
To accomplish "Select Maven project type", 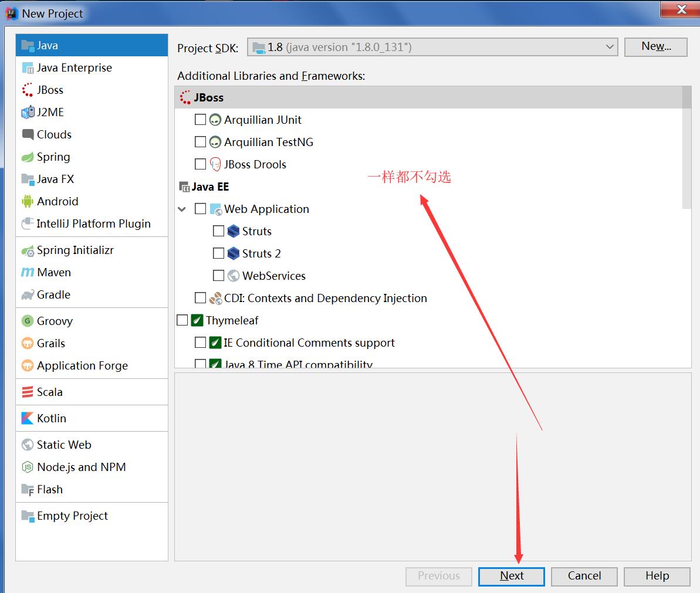I will pos(92,272).
